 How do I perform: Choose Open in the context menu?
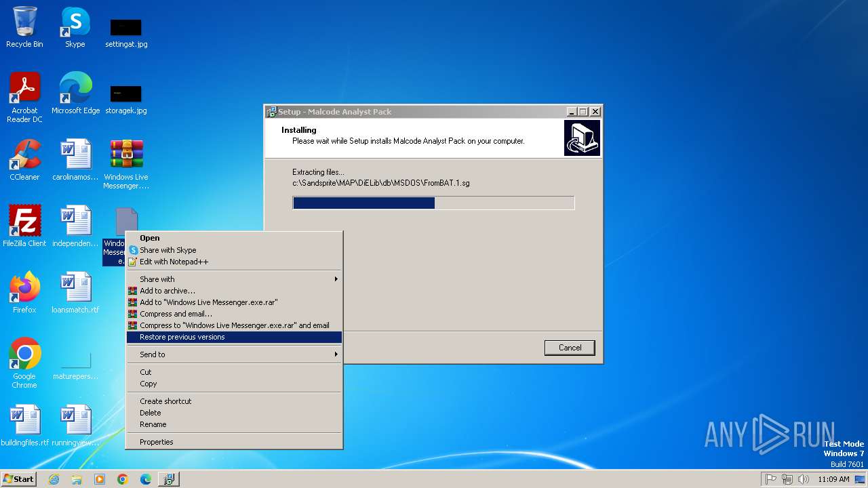click(x=234, y=238)
